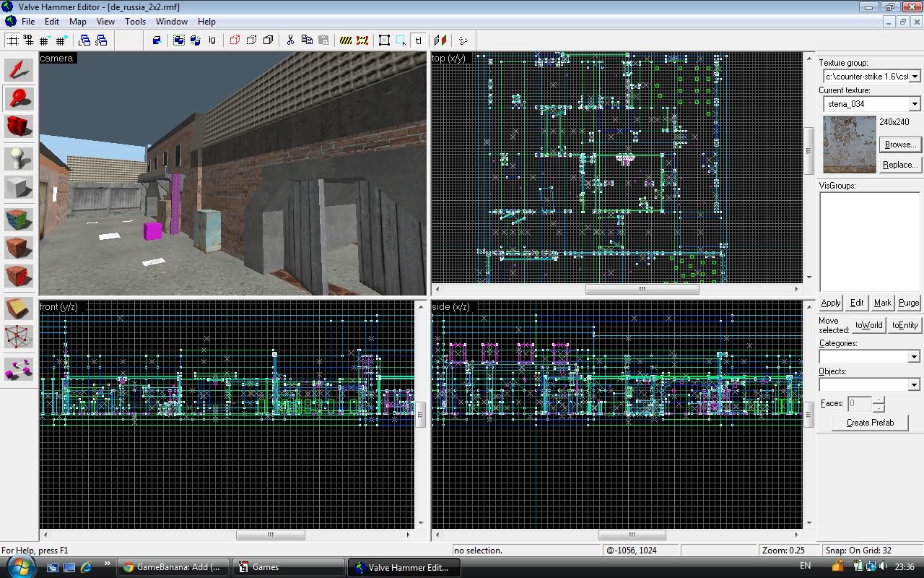Open GameBanana Chrome taskbar button
The image size is (924, 578).
[173, 567]
